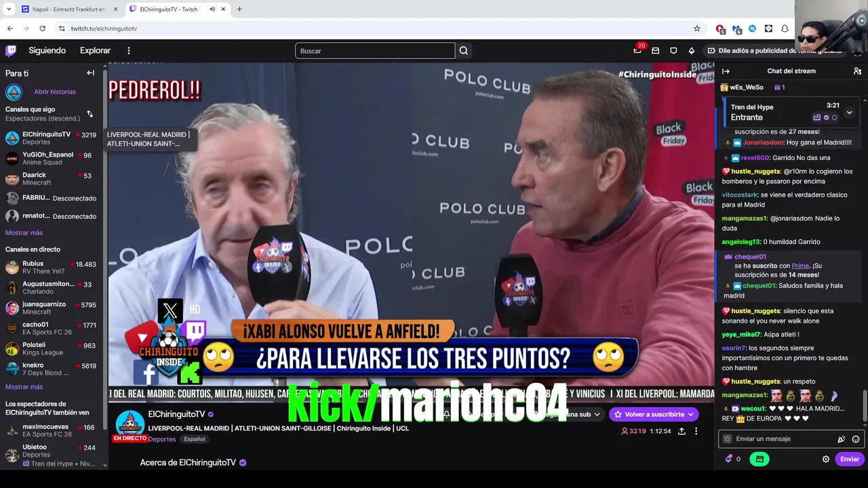Open stream options three-dot menu

(696, 431)
